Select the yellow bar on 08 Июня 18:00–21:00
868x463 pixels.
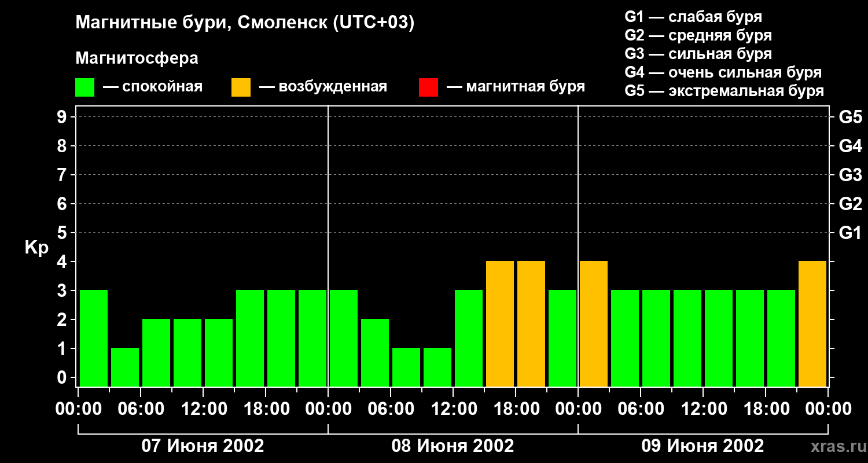click(x=531, y=324)
